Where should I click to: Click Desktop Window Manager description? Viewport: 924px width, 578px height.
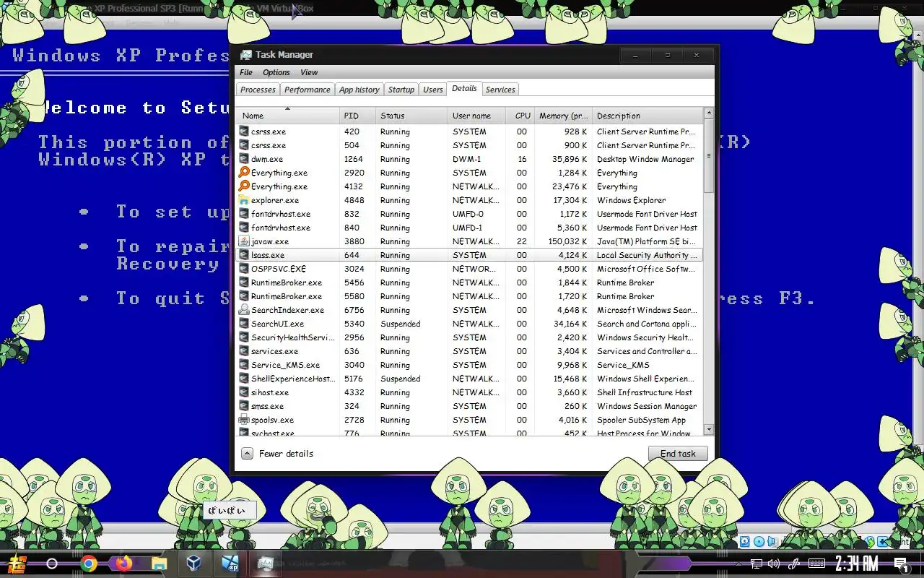(645, 159)
